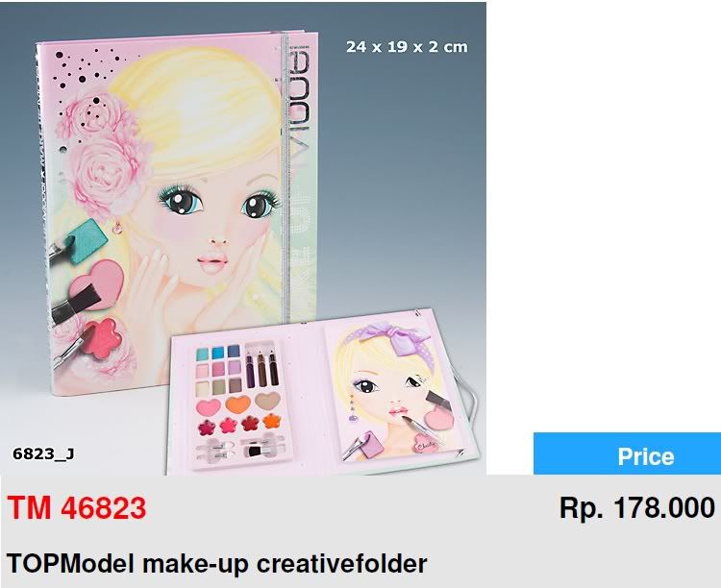Click the small portrait sheet with blonde girl
The width and height of the screenshot is (721, 588).
(395, 391)
